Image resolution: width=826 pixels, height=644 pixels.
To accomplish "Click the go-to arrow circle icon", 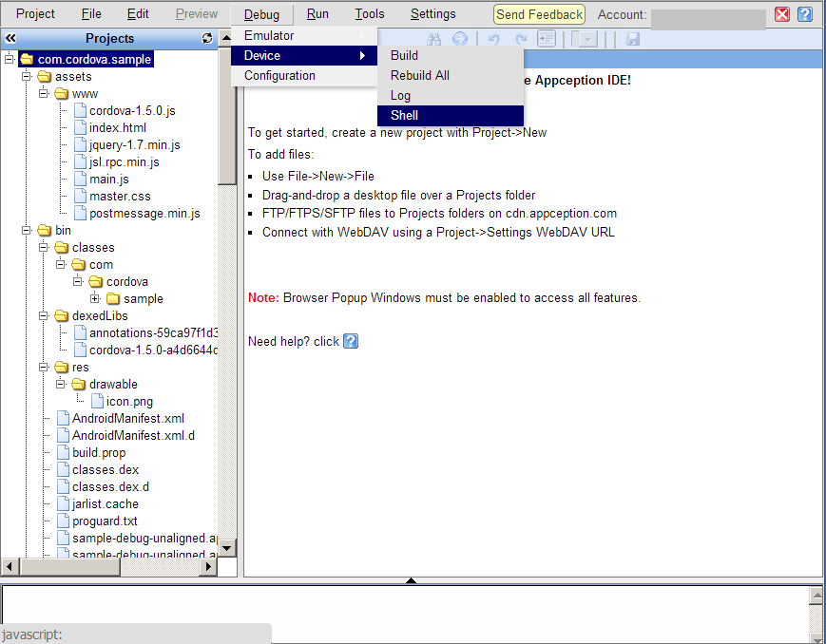I will coord(460,39).
